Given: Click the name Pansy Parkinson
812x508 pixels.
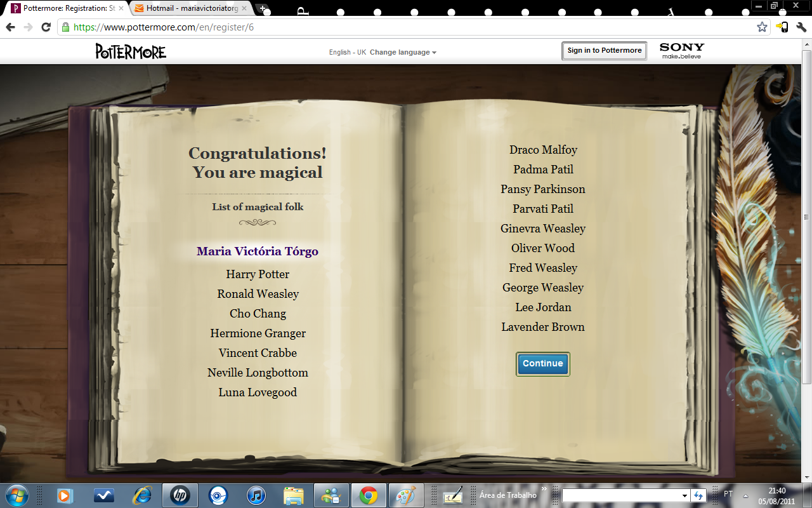Looking at the screenshot, I should [543, 189].
